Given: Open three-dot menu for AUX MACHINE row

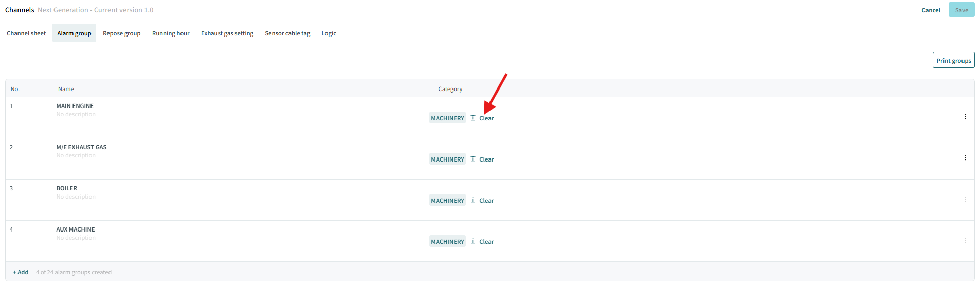Looking at the screenshot, I should [x=965, y=240].
